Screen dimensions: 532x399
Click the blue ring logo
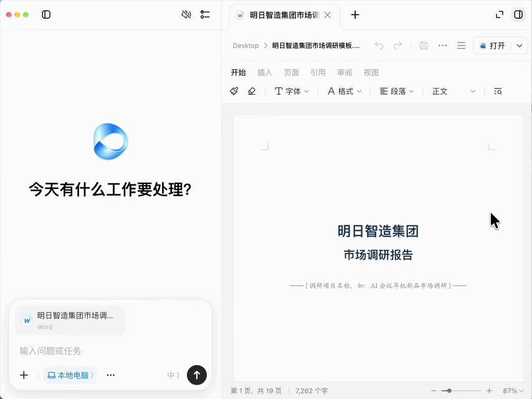(x=111, y=142)
